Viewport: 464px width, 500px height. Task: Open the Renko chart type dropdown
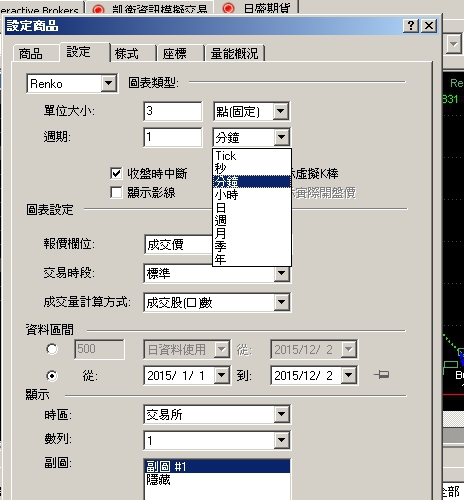[109, 83]
